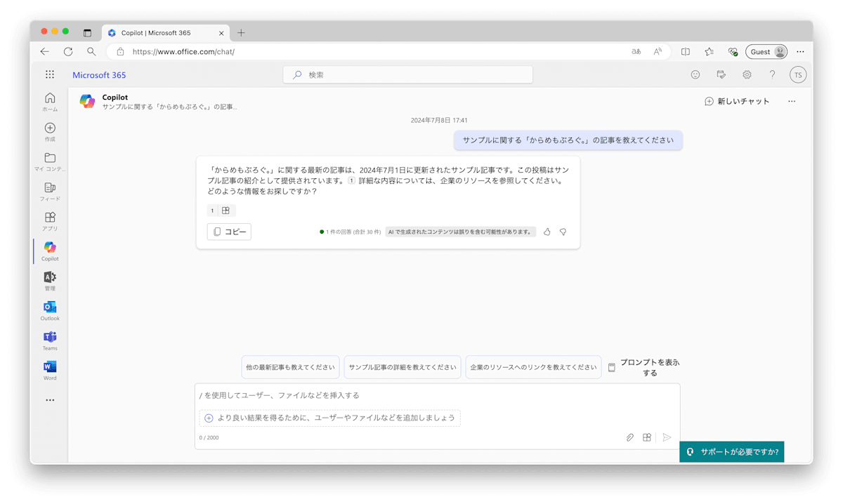Open the Create page in sidebar
This screenshot has height=504, width=843.
tap(50, 132)
